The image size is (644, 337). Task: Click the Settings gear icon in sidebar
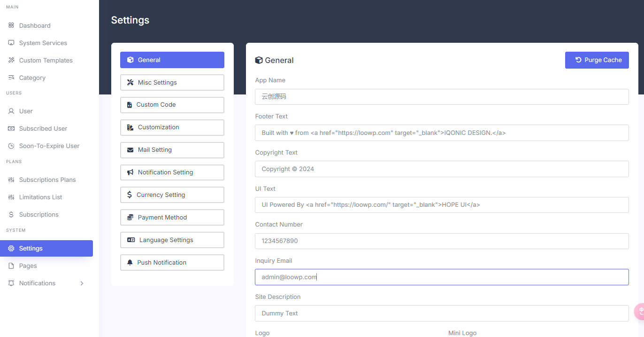tap(11, 248)
